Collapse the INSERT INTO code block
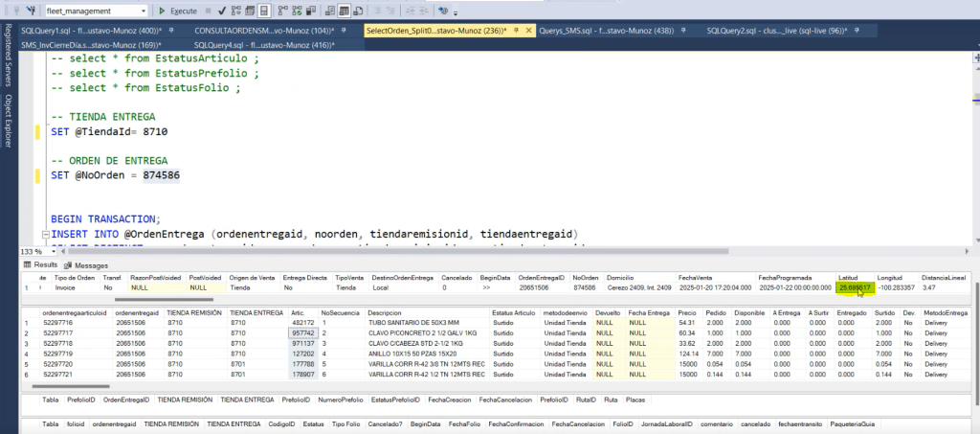 pos(45,235)
